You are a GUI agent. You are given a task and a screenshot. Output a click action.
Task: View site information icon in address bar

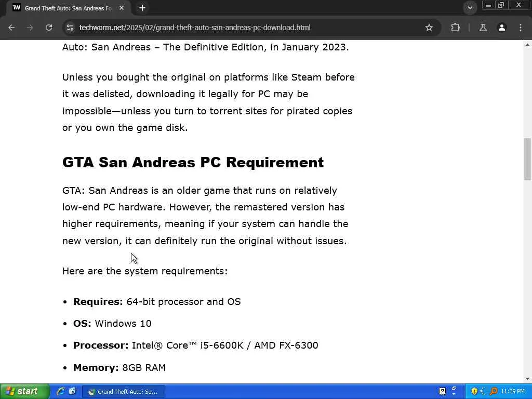[70, 28]
